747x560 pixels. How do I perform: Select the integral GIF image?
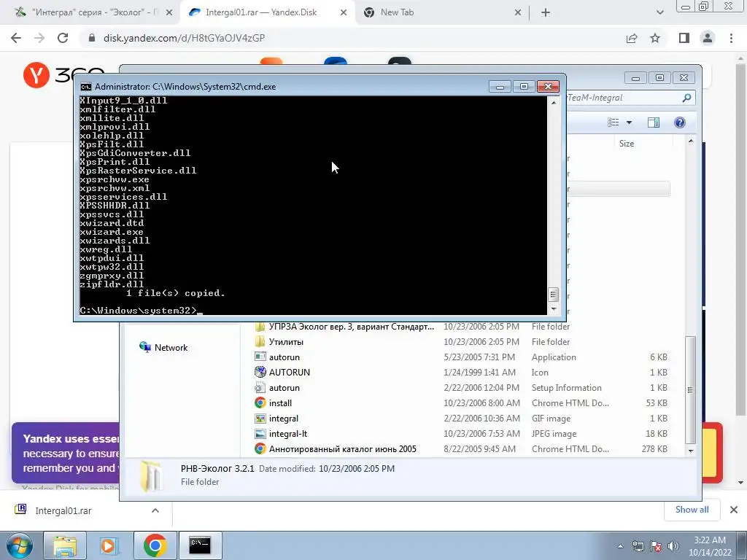coord(460,419)
